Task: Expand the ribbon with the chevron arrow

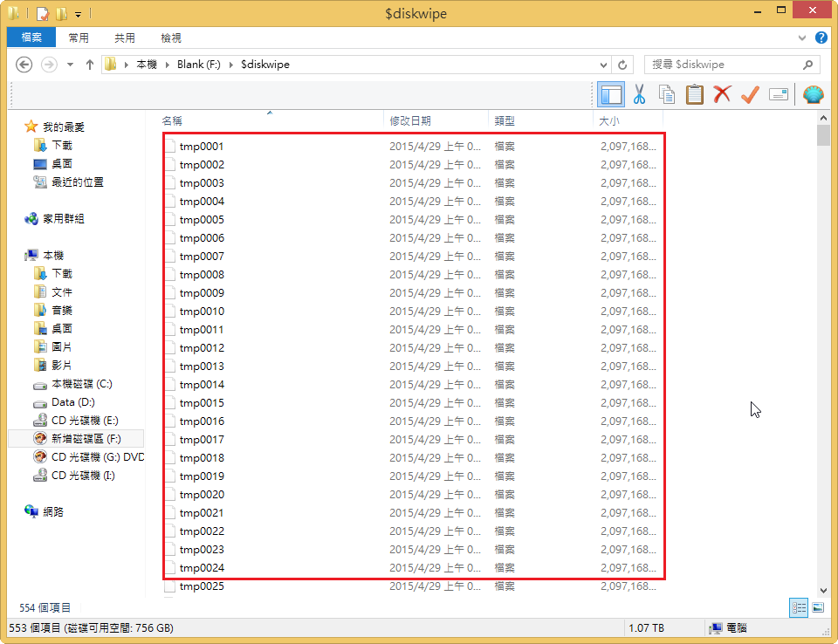Action: coord(803,38)
